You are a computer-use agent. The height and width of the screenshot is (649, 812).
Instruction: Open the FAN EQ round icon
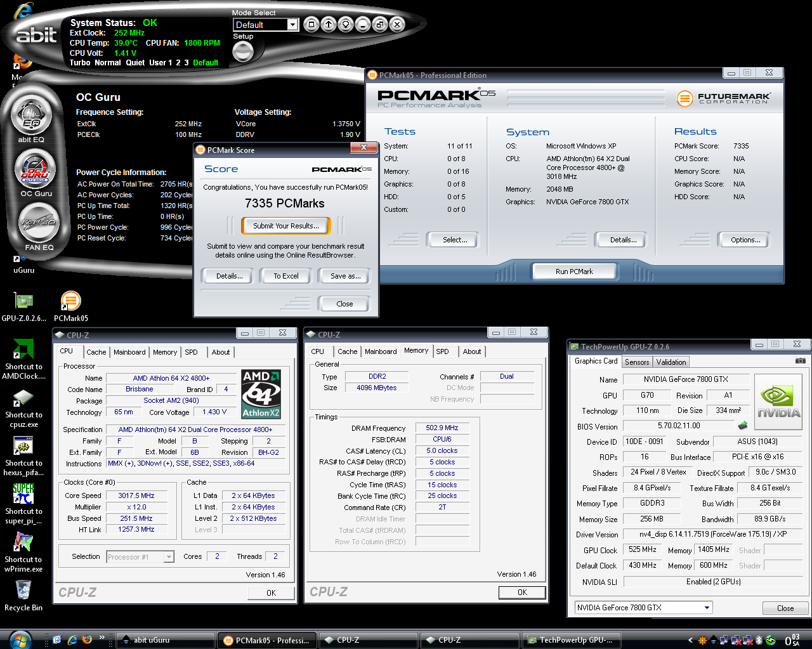tap(39, 223)
